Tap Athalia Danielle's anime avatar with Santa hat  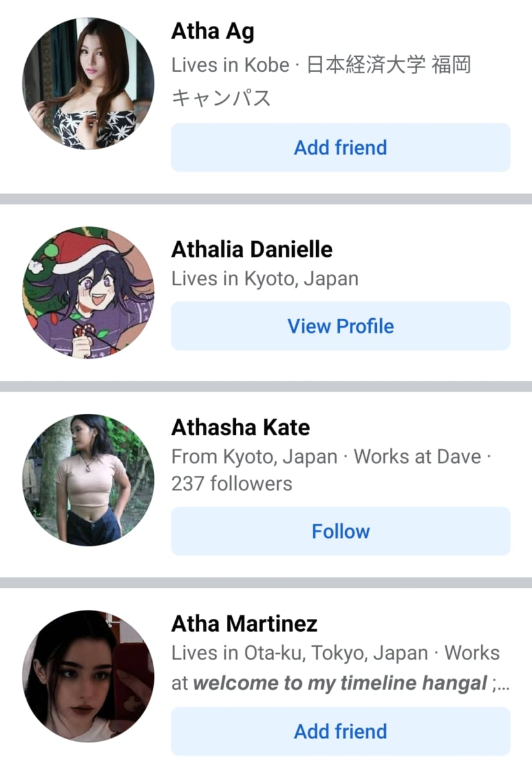coord(89,293)
